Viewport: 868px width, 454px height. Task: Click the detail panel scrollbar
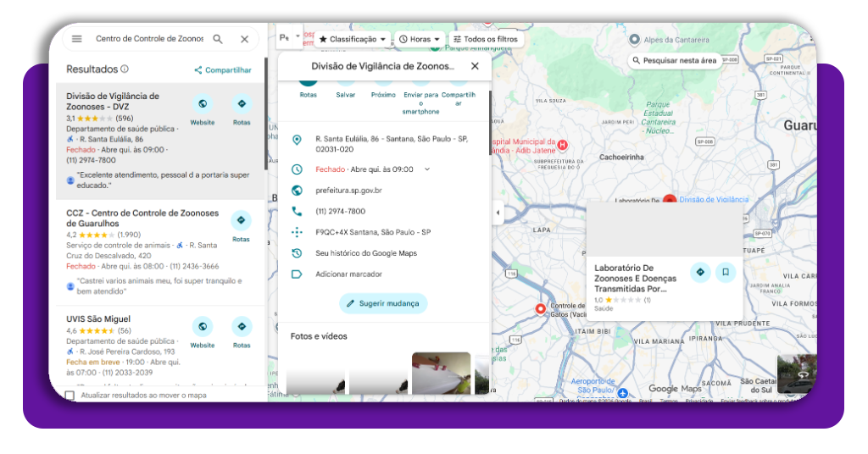click(490, 124)
